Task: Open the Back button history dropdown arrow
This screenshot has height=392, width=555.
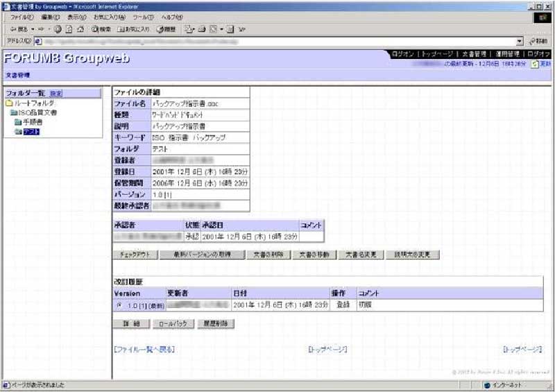Action: click(33, 29)
